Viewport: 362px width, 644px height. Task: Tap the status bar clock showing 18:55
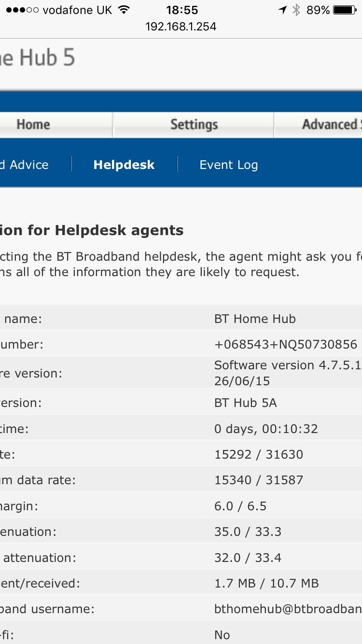[x=182, y=10]
